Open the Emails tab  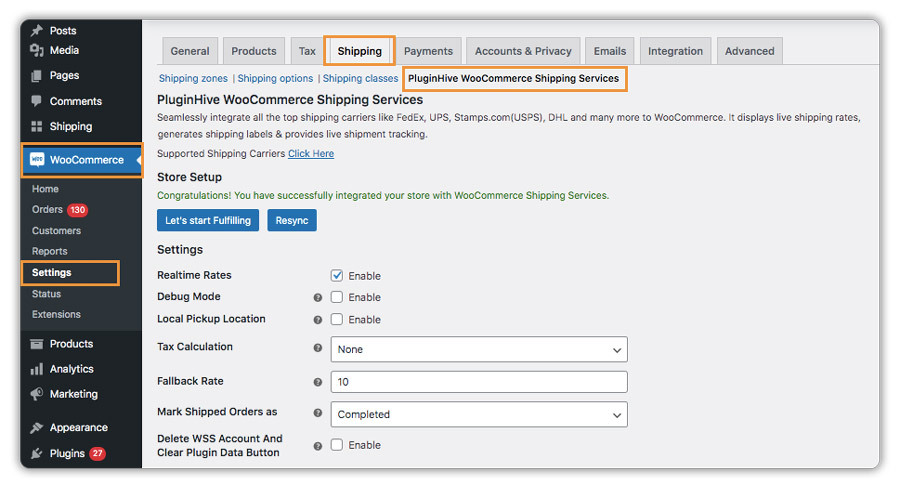[610, 51]
